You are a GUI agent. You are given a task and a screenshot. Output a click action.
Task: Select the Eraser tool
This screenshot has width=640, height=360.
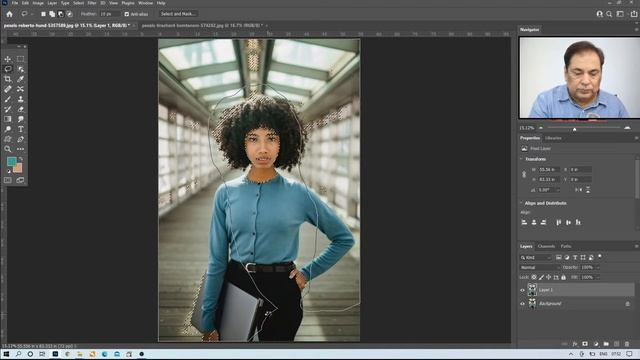pos(20,109)
